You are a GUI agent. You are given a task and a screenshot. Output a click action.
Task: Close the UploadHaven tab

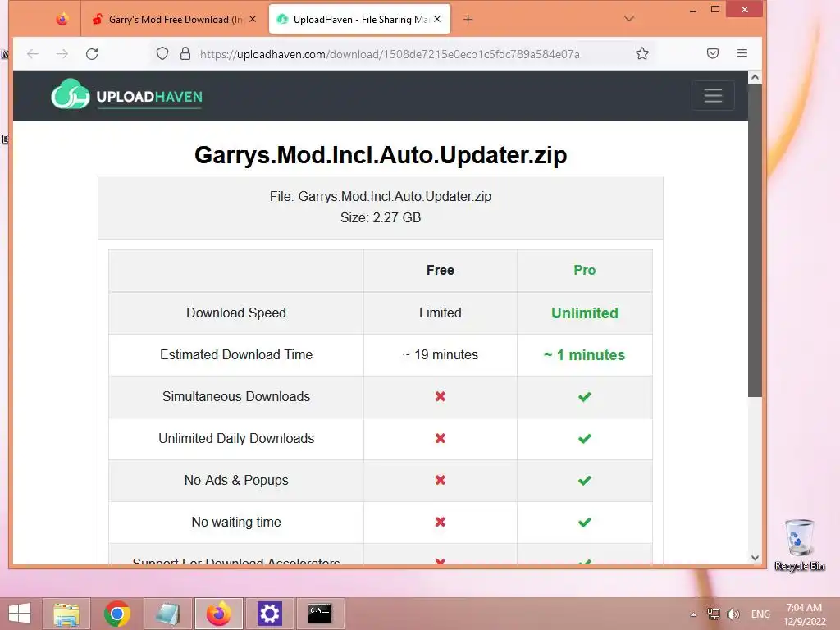click(437, 20)
